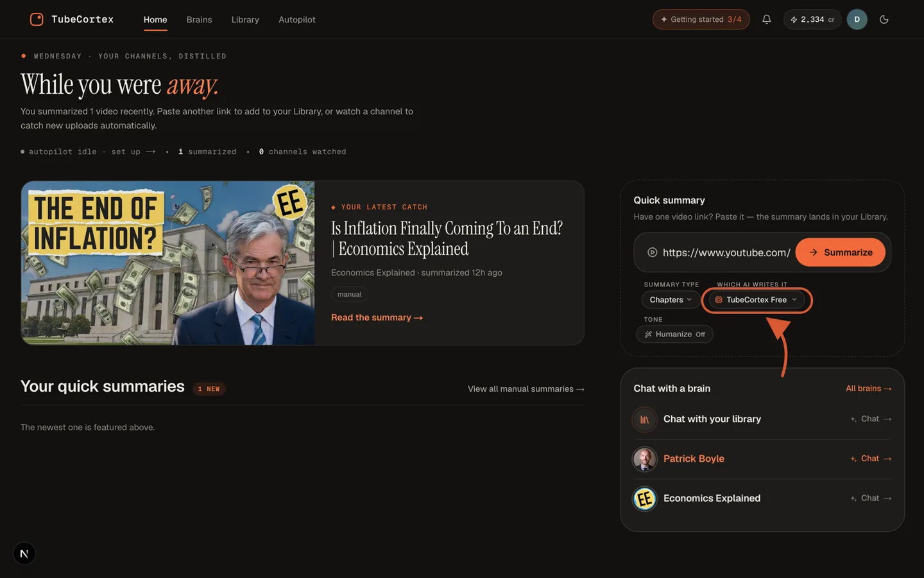The height and width of the screenshot is (578, 924).
Task: Open the Autopilot tab
Action: pyautogui.click(x=297, y=20)
